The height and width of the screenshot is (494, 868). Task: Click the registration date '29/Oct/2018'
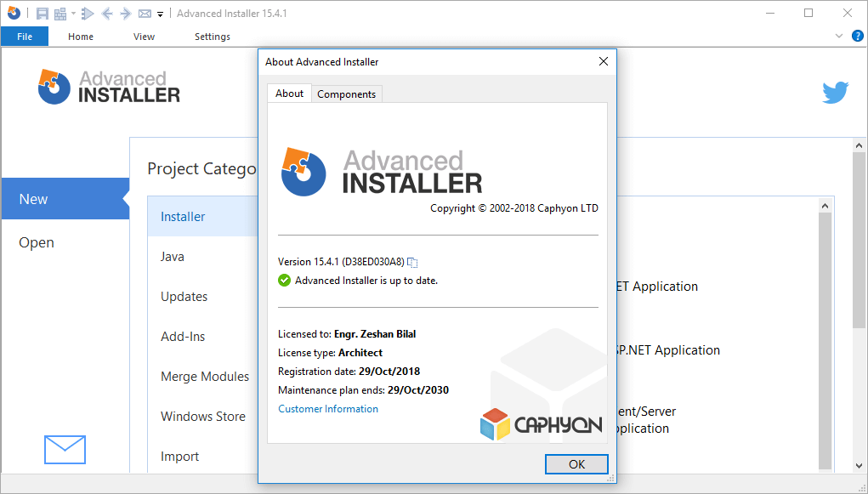coord(389,372)
